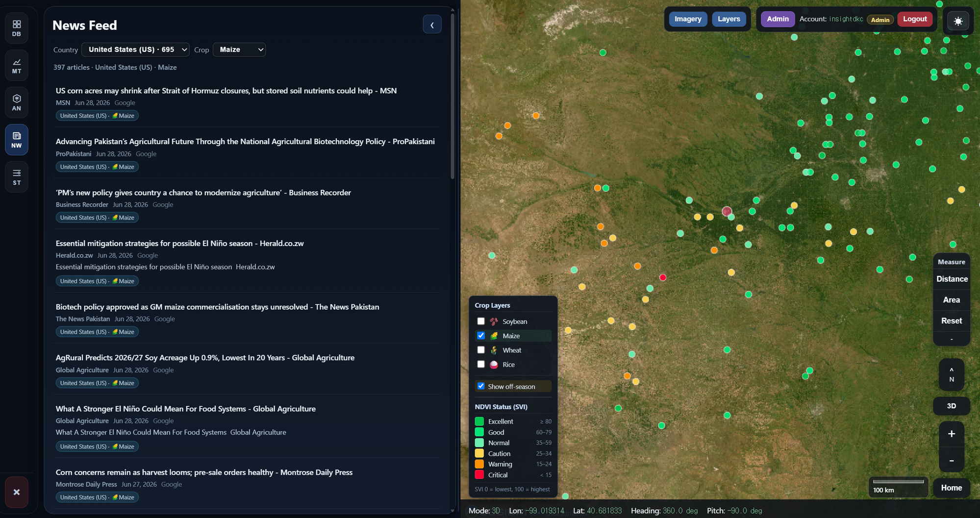Click the News Feed vertical scrollbar

pyautogui.click(x=452, y=96)
